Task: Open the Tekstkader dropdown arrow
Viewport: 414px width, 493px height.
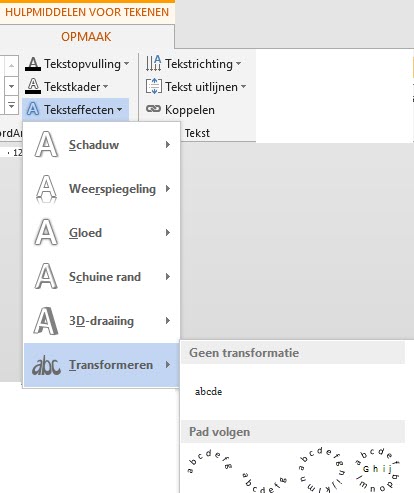Action: (x=106, y=87)
